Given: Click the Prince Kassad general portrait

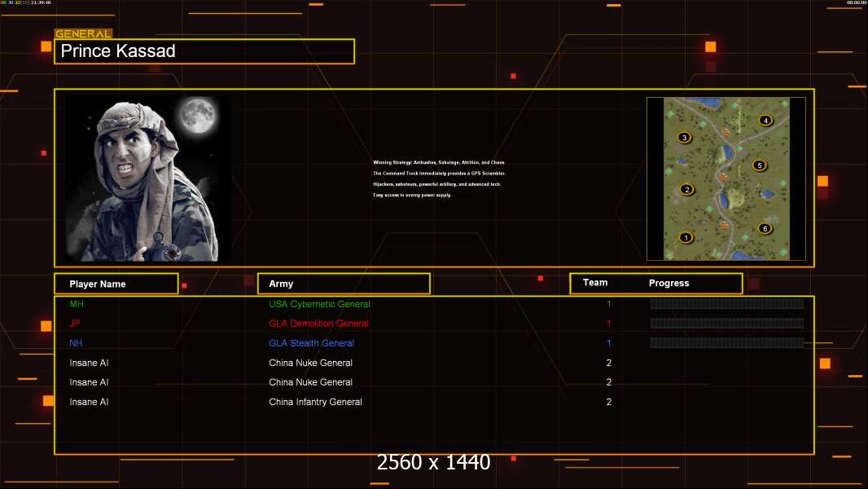Looking at the screenshot, I should (x=147, y=178).
